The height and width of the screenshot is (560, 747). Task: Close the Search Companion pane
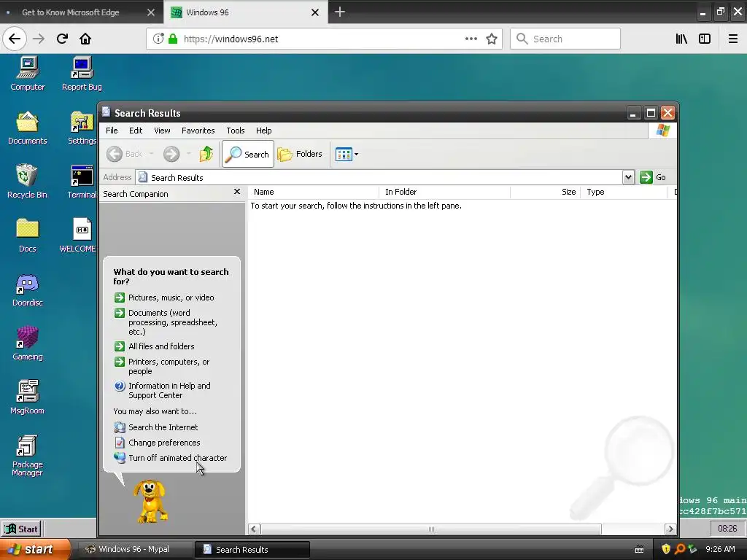(237, 192)
